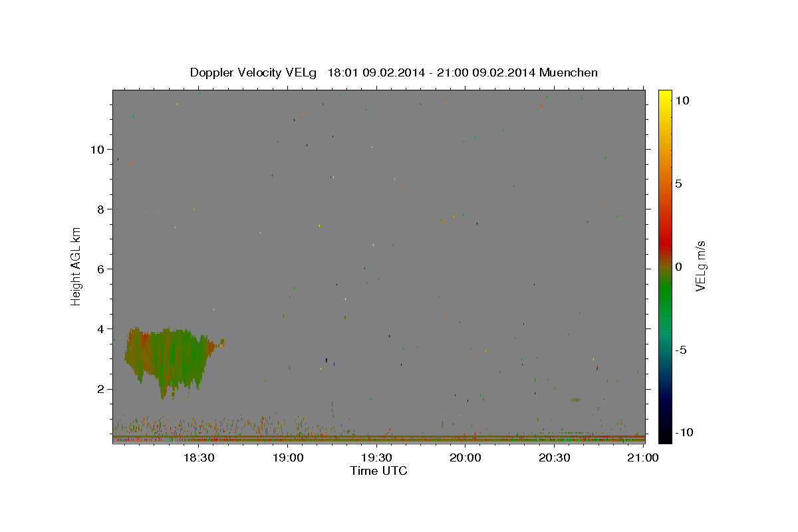Viewport: 798px width, 532px height.
Task: Click the height tick label 10
Action: [97, 149]
